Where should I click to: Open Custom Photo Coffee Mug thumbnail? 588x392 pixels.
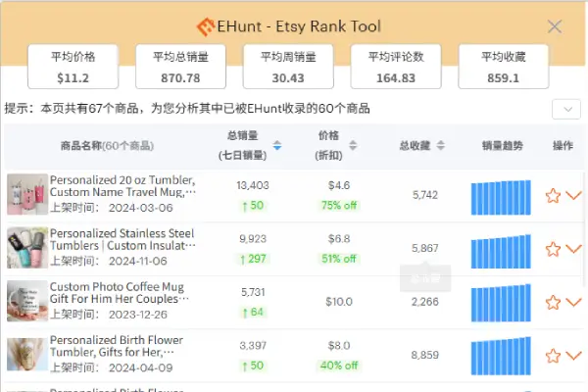27,301
